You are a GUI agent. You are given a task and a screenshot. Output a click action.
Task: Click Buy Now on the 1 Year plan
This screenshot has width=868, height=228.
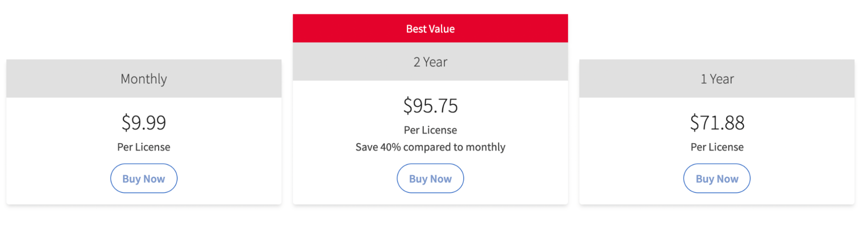click(717, 178)
